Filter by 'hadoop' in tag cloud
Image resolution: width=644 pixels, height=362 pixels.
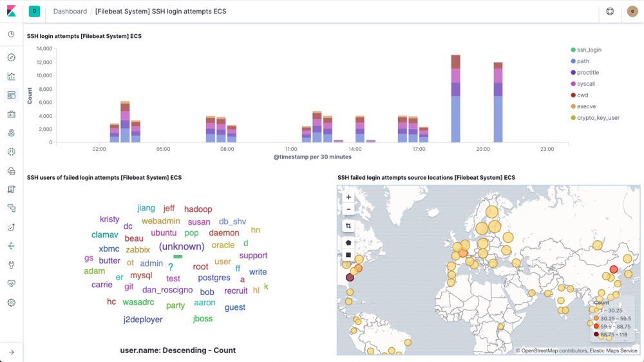[198, 209]
